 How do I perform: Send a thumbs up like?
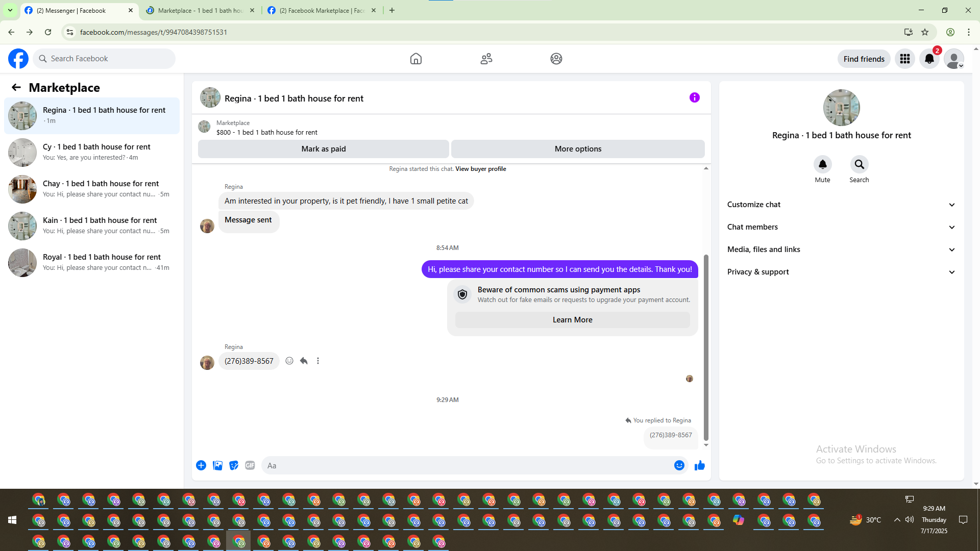700,465
